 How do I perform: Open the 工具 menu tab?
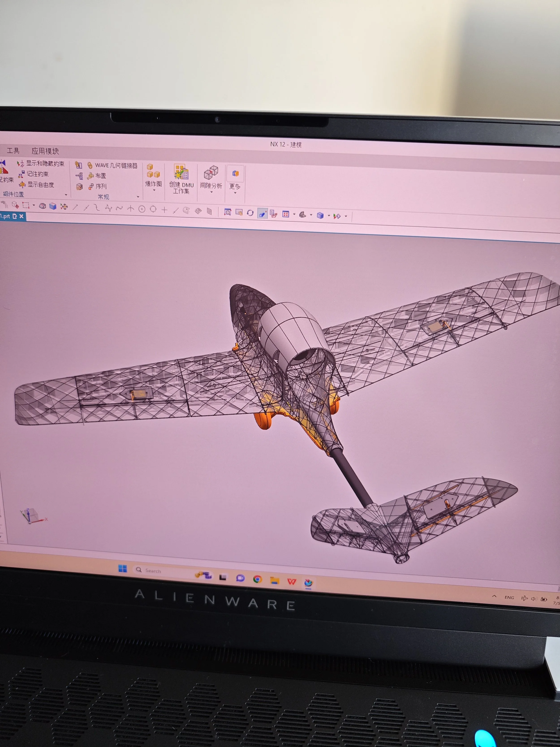click(x=13, y=151)
